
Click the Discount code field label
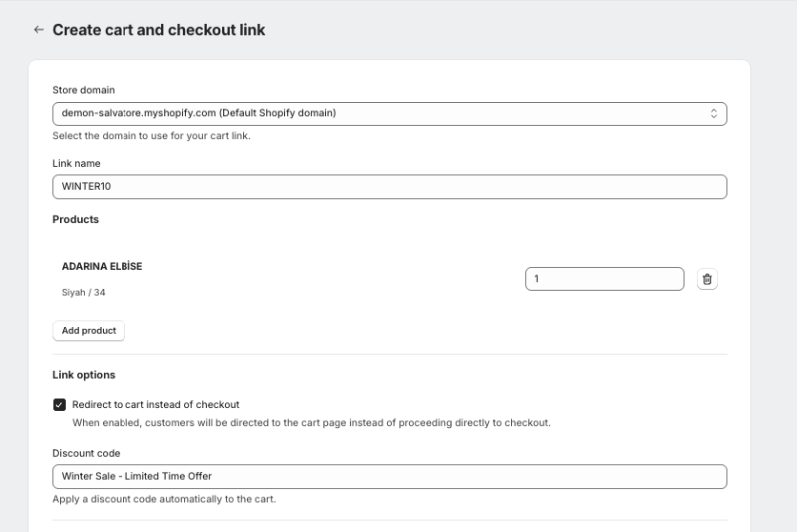(x=87, y=453)
